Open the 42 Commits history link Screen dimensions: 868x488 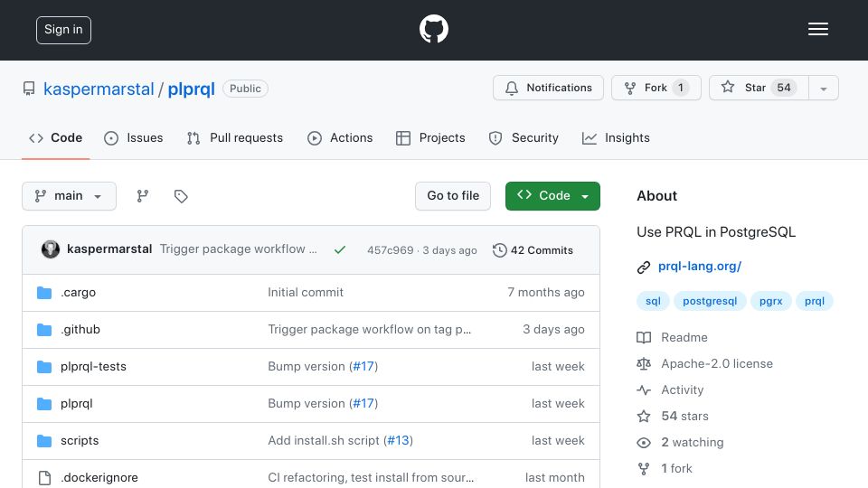[533, 250]
